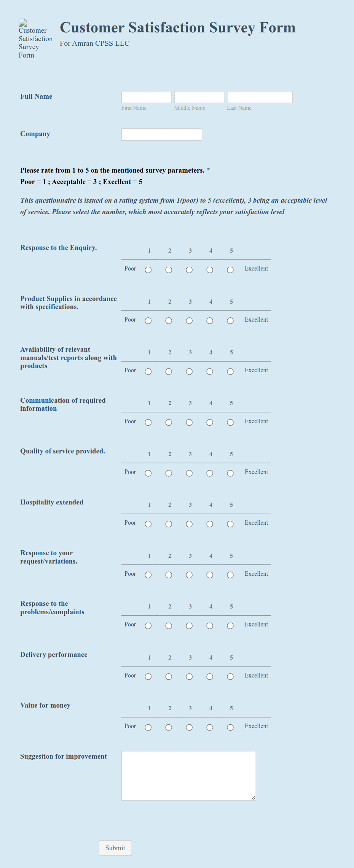Click the Suggestion for improvement text area
Screen dimensions: 354x868
(x=188, y=775)
